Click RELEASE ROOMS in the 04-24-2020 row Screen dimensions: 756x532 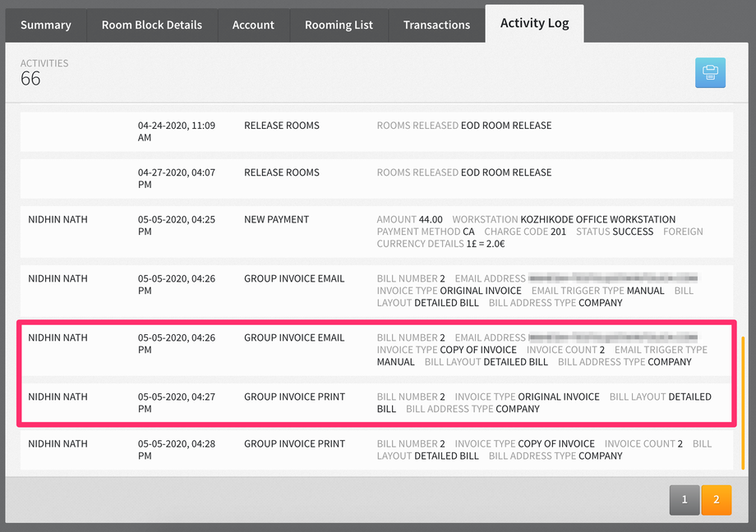click(x=282, y=126)
